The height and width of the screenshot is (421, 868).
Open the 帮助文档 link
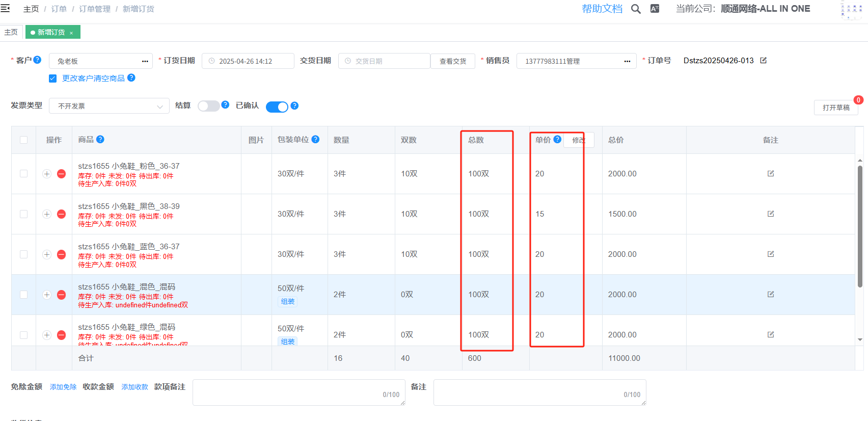point(602,9)
